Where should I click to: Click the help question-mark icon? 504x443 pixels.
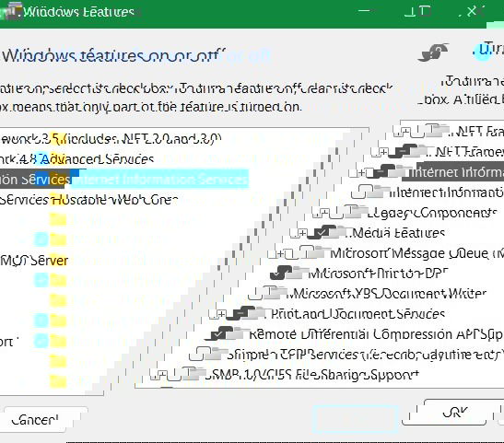(x=433, y=52)
